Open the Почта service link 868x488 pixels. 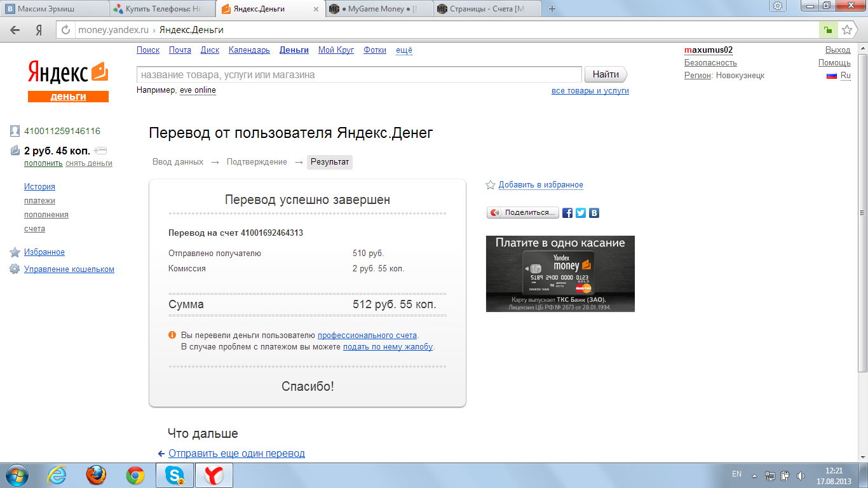180,50
